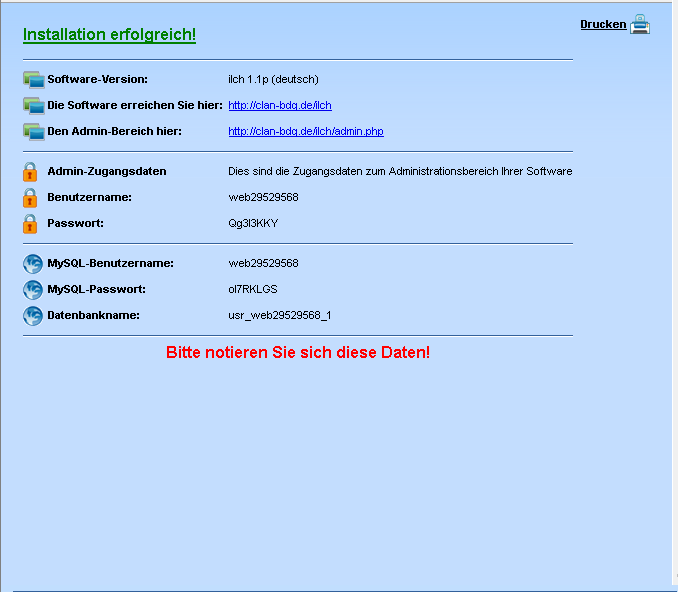Click the lock icon beside Benutzername
Image resolution: width=678 pixels, height=592 pixels.
(x=30, y=198)
